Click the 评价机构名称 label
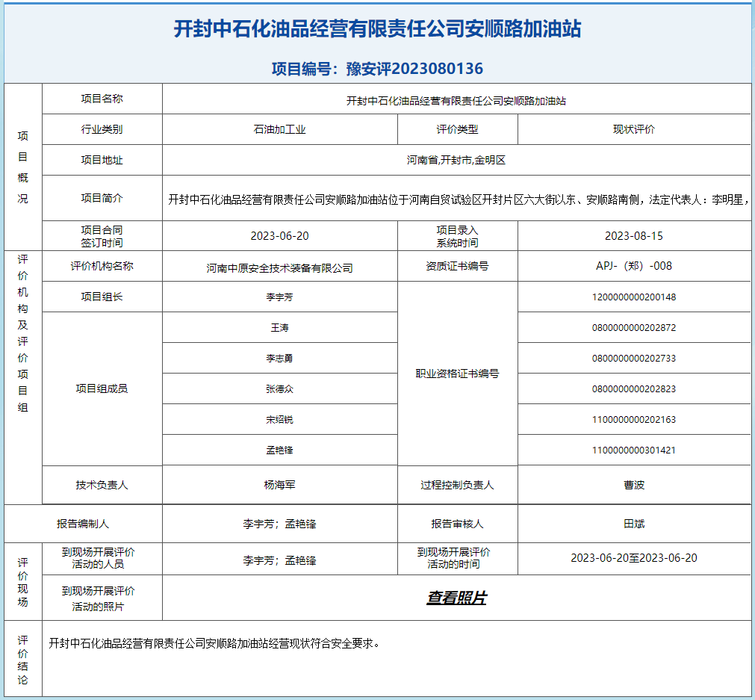Image resolution: width=755 pixels, height=700 pixels. 102,266
